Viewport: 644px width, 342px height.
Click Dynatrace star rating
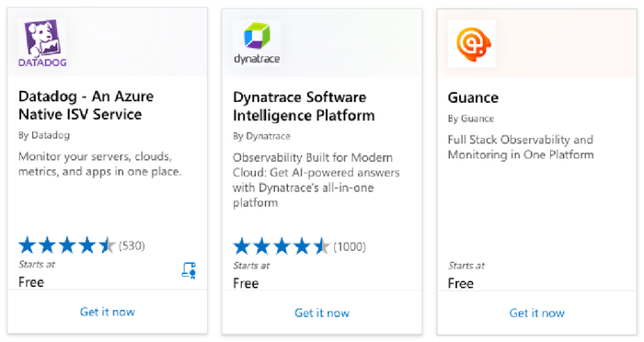pyautogui.click(x=282, y=246)
